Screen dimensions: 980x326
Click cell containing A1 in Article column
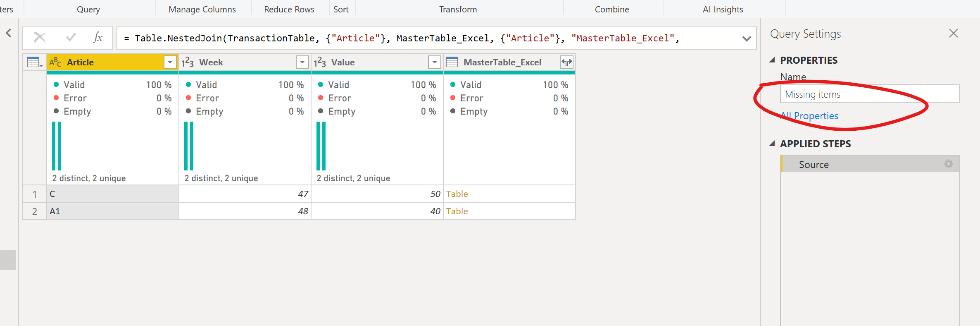(113, 211)
